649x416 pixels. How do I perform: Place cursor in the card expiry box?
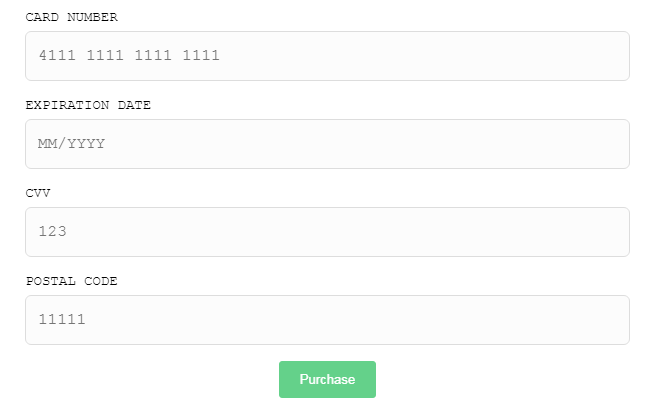tap(327, 144)
